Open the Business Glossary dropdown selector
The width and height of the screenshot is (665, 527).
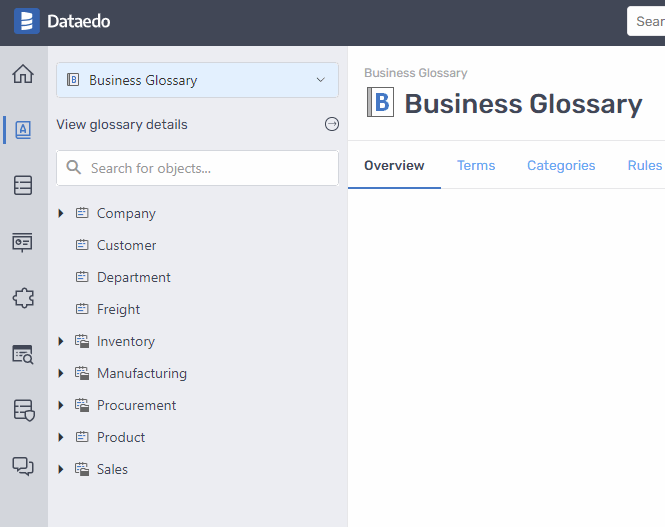coord(197,80)
